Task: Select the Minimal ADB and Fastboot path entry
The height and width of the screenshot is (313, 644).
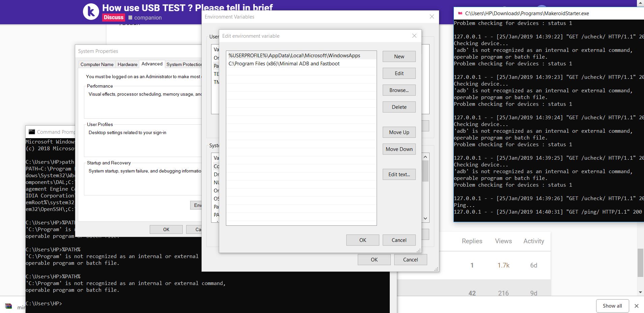Action: (284, 64)
